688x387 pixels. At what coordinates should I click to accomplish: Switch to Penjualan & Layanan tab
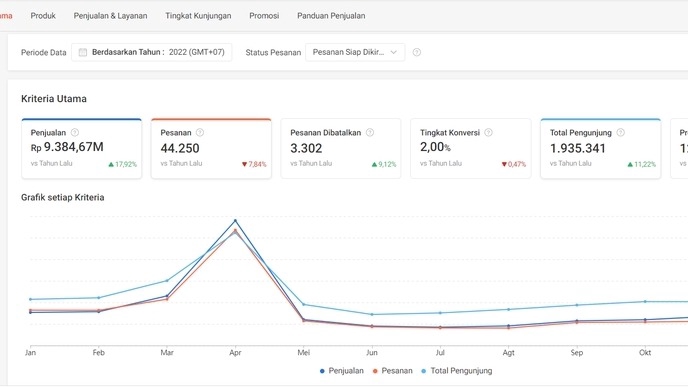coord(110,16)
